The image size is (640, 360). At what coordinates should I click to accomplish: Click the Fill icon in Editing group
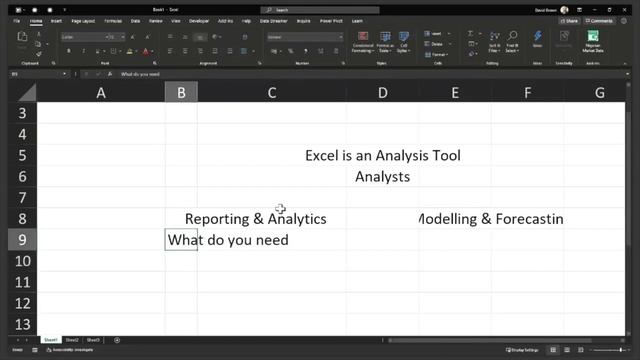471,44
